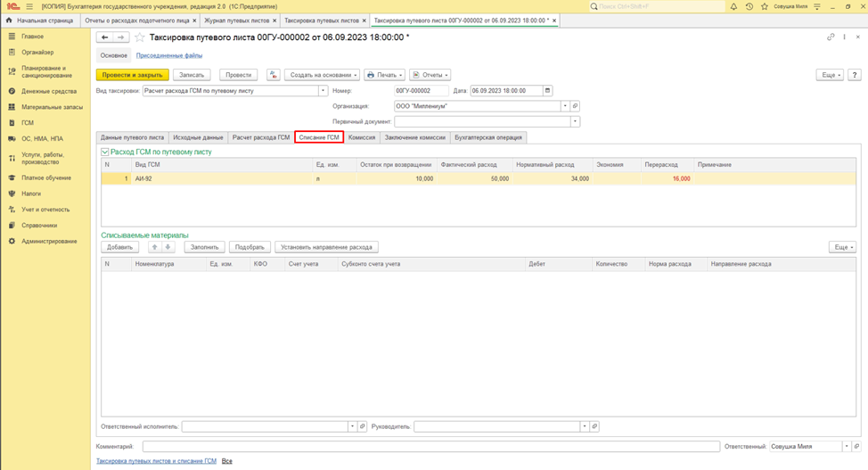
Task: Switch to Комиссия tab
Action: (362, 137)
